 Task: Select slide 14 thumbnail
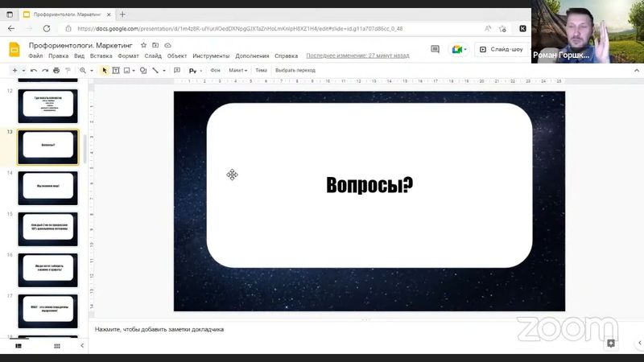47,188
